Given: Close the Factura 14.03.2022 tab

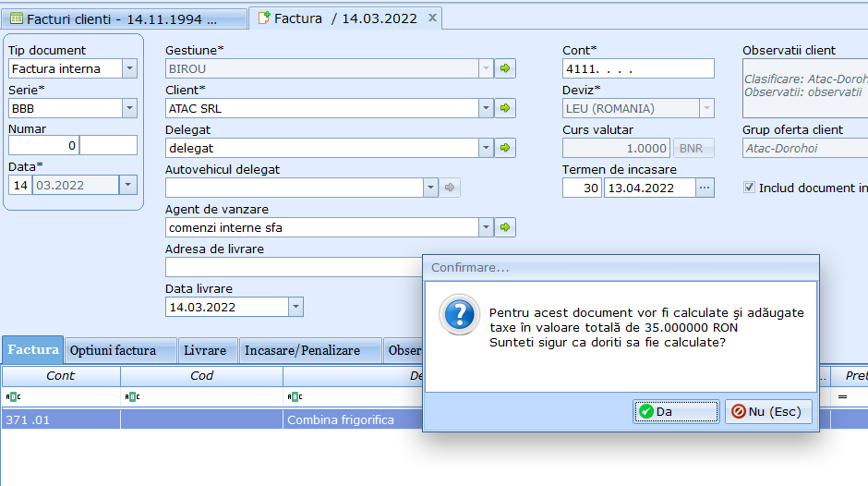Looking at the screenshot, I should point(432,18).
